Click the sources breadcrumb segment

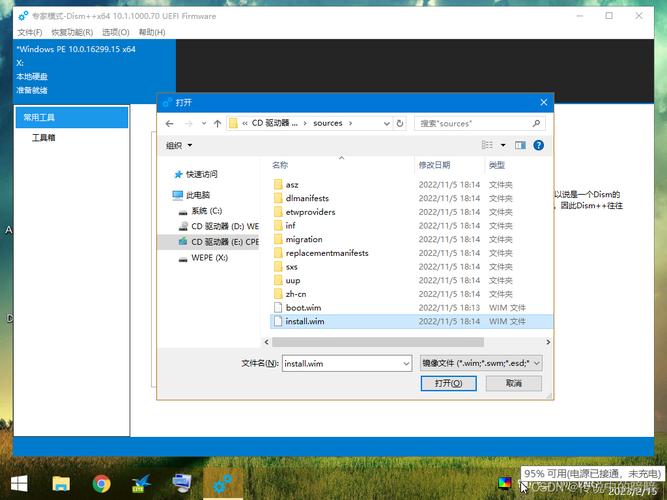point(328,123)
